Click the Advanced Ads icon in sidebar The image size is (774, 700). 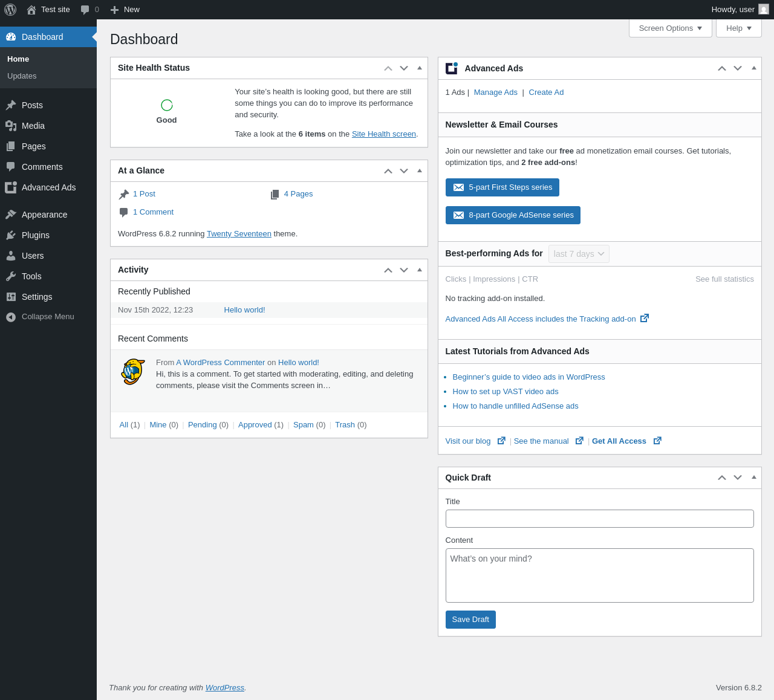click(11, 187)
